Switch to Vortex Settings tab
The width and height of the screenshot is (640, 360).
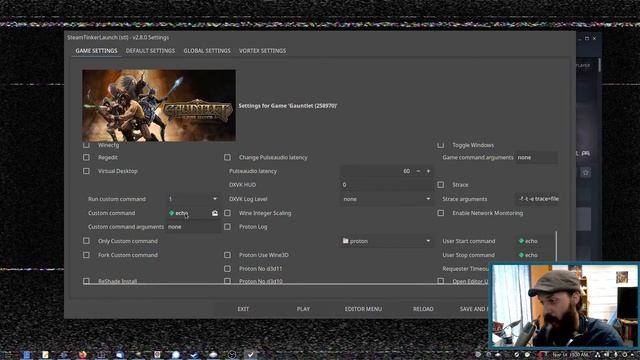[x=262, y=51]
